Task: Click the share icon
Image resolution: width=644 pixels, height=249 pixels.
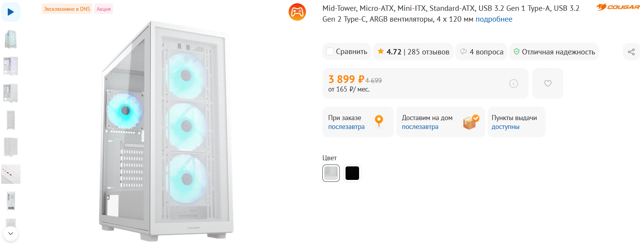Action: tap(631, 52)
